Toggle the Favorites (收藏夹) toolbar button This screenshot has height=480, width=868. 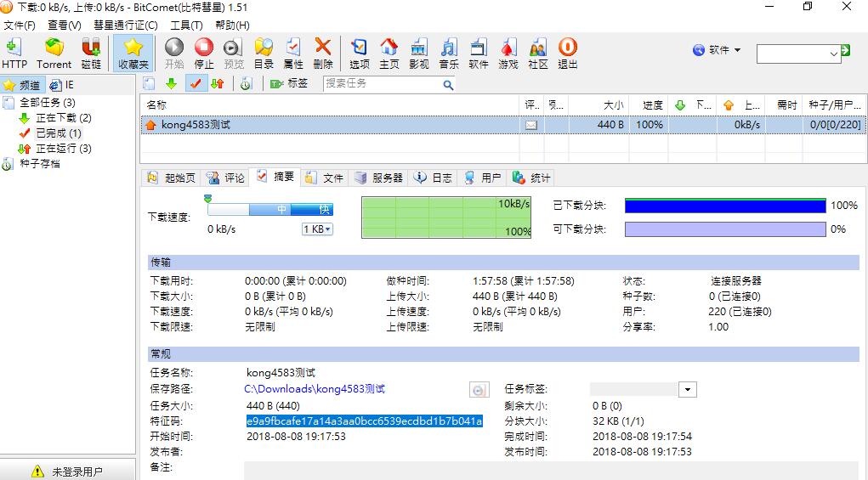133,54
